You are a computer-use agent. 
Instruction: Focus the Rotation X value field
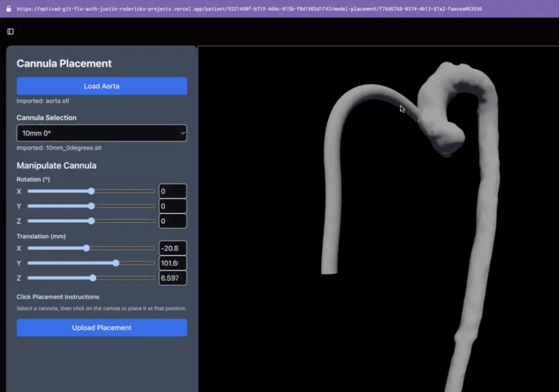point(172,191)
